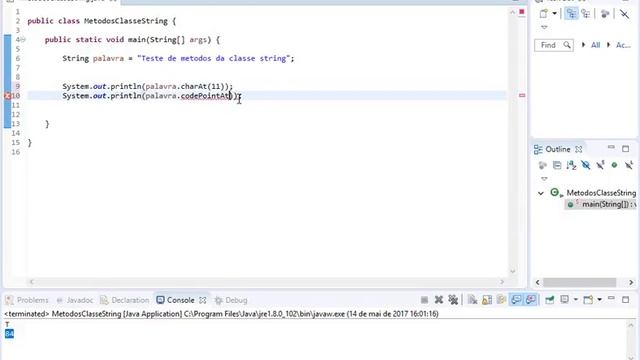
Task: Toggle Hide Fields in Outline toolbar
Action: pos(586,165)
